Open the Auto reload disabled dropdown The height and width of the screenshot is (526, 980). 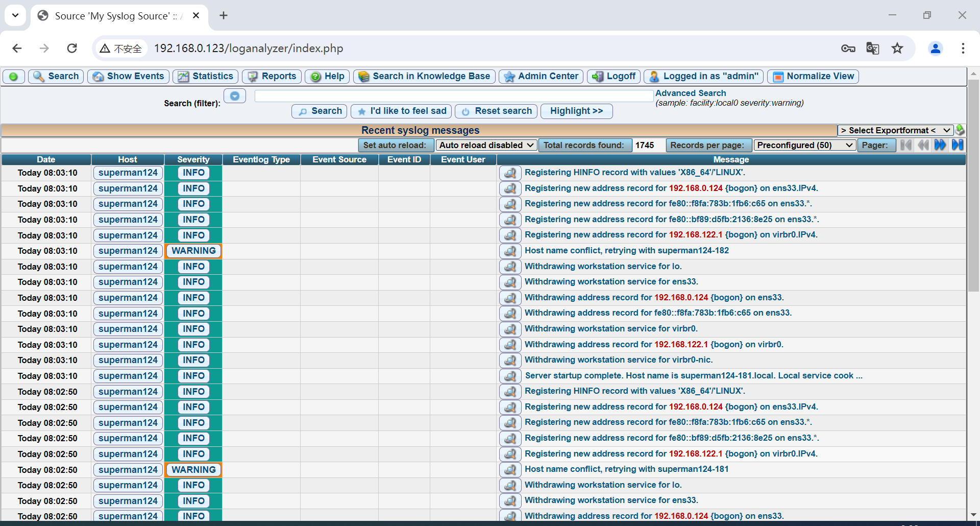coord(485,145)
